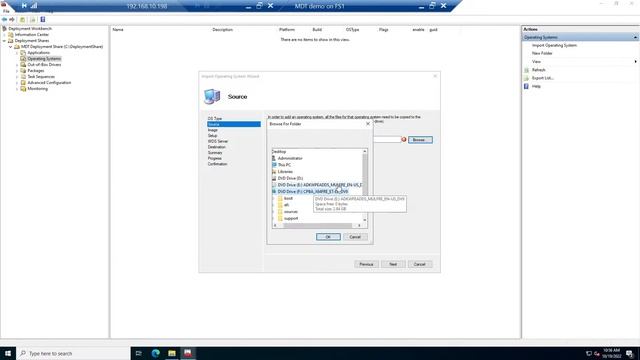
Task: Select This PC in folder tree
Action: tap(284, 165)
